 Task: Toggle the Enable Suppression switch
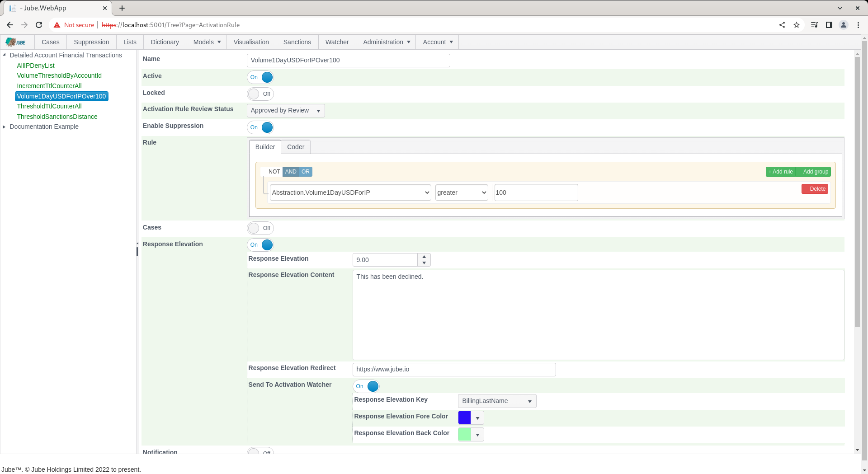[x=260, y=127]
